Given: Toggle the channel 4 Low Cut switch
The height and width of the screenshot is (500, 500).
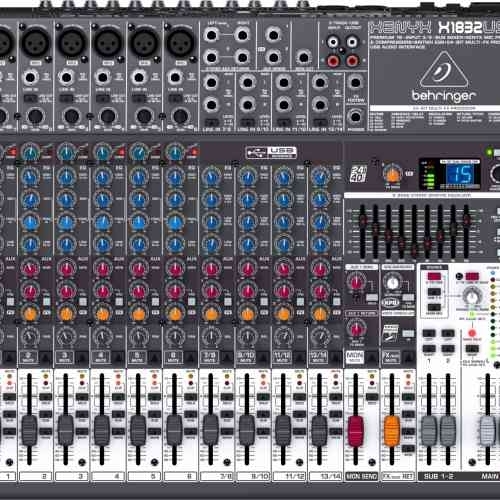Looking at the screenshot, I should 102,98.
